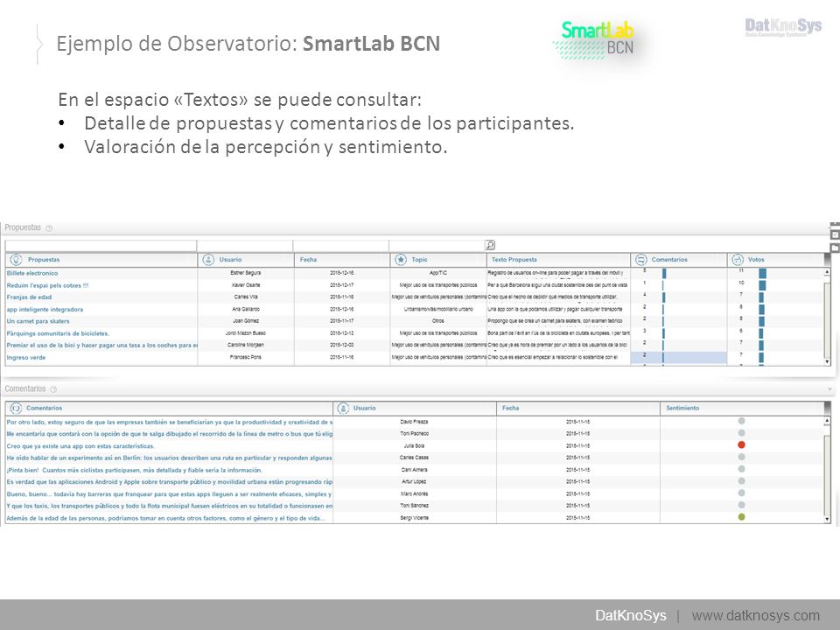Screen dimensions: 840x630
Task: Click the star icon beside Topic header
Action: pyautogui.click(x=401, y=260)
